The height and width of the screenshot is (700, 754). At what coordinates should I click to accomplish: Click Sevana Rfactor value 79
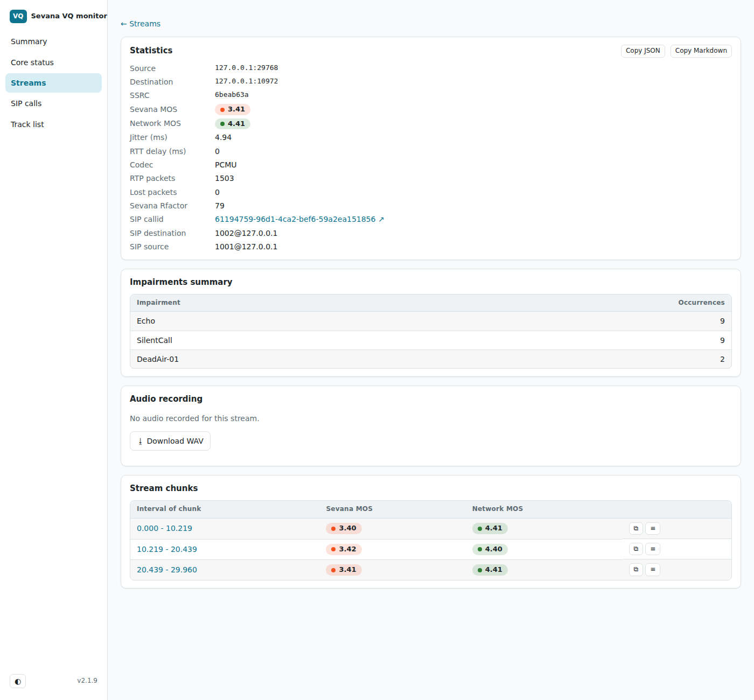[x=220, y=206]
